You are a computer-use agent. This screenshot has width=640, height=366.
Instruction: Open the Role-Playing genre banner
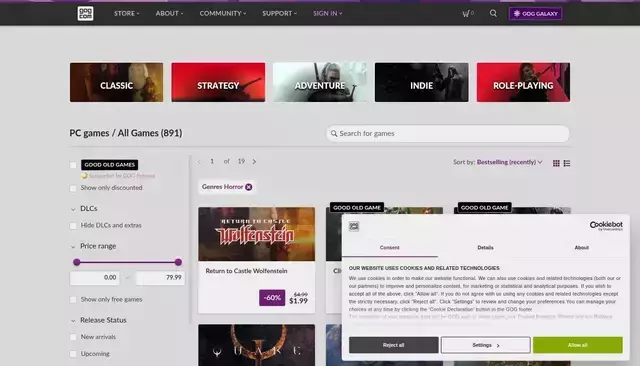523,82
